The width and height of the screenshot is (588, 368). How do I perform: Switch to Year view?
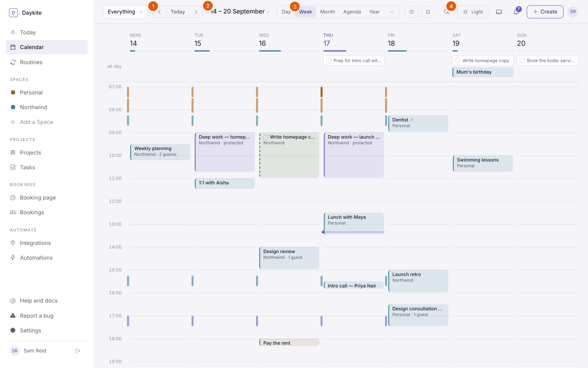pos(374,12)
